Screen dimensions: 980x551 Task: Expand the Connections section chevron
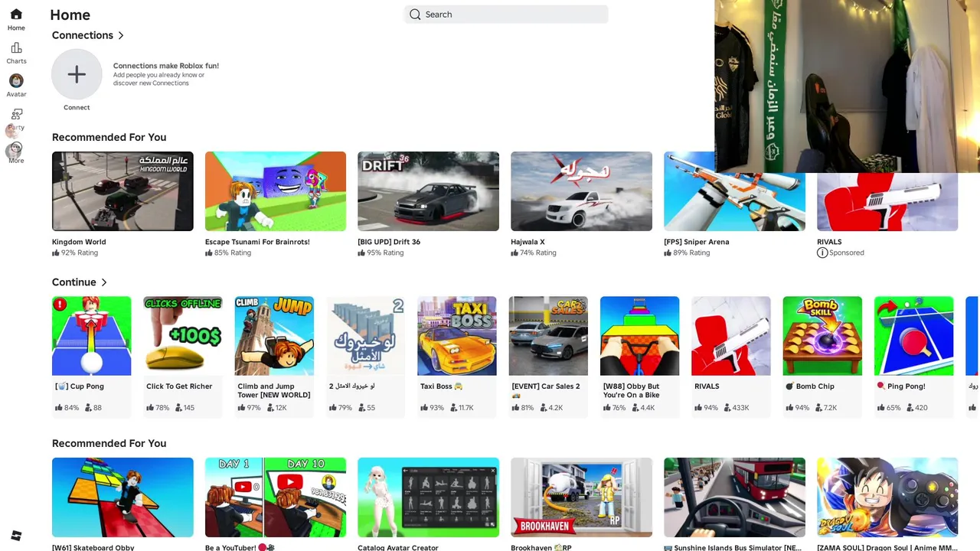(x=121, y=35)
